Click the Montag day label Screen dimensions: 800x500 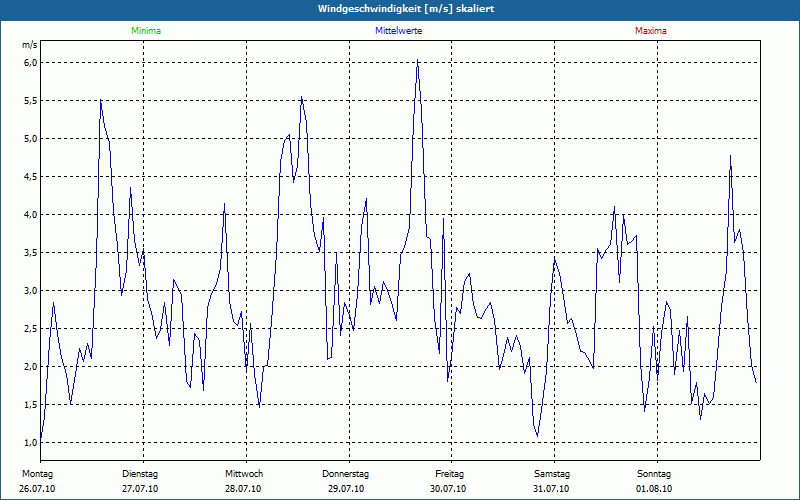click(x=37, y=474)
